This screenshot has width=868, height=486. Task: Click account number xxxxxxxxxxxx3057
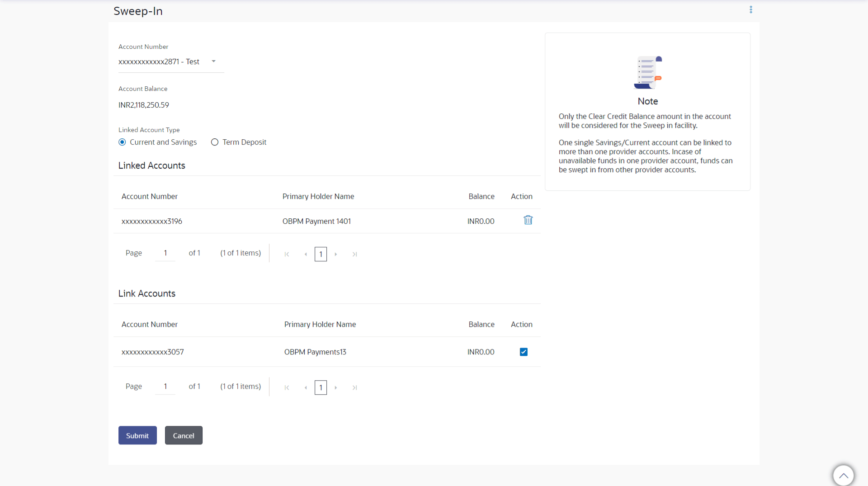[x=153, y=352]
